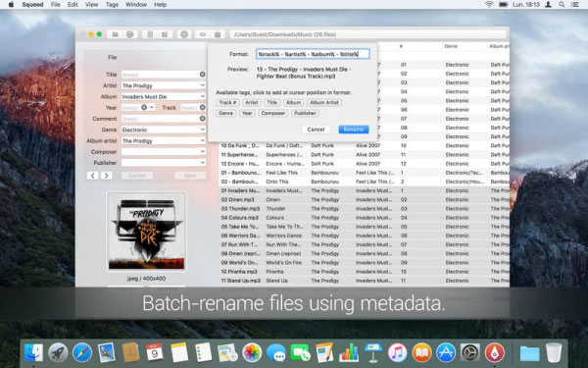Open the Tags menu
This screenshot has width=588, height=368.
(112, 5)
